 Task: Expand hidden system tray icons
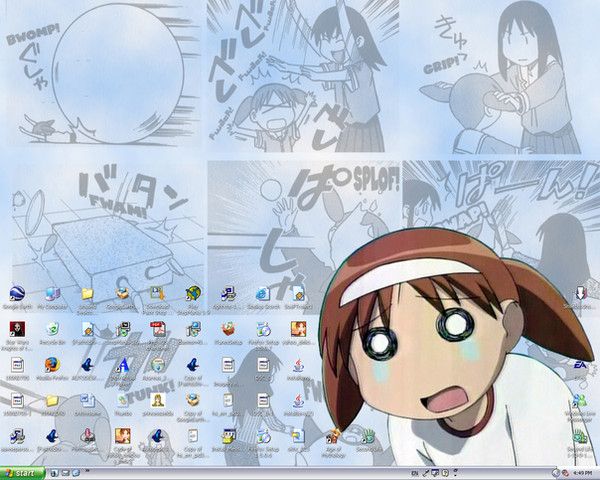pyautogui.click(x=556, y=473)
